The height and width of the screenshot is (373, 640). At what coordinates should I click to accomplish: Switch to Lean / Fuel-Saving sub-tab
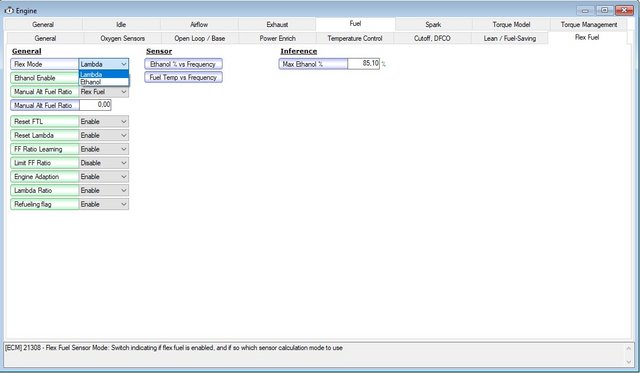[510, 38]
